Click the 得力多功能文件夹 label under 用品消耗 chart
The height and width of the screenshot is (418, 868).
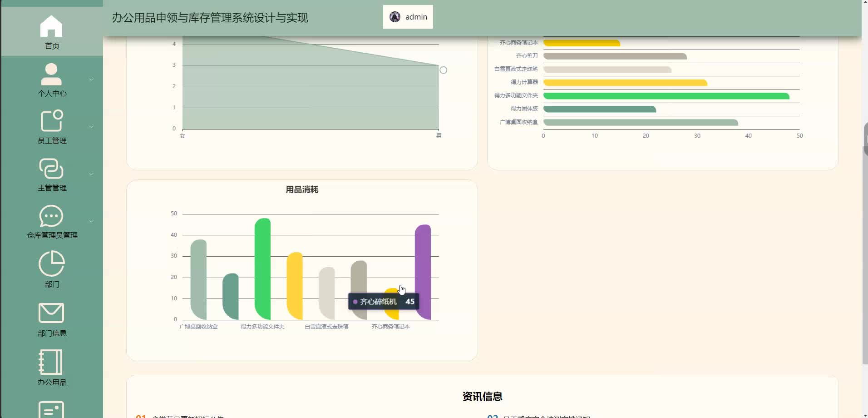[x=262, y=327]
